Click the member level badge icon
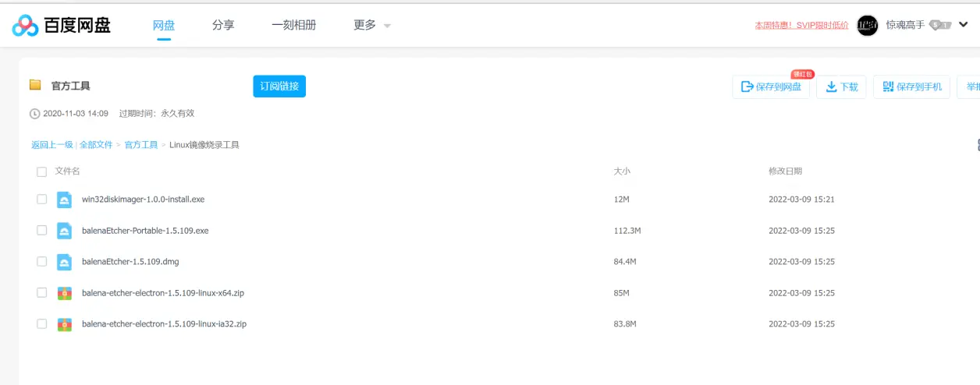Screen dimensions: 980x385 pyautogui.click(x=940, y=25)
